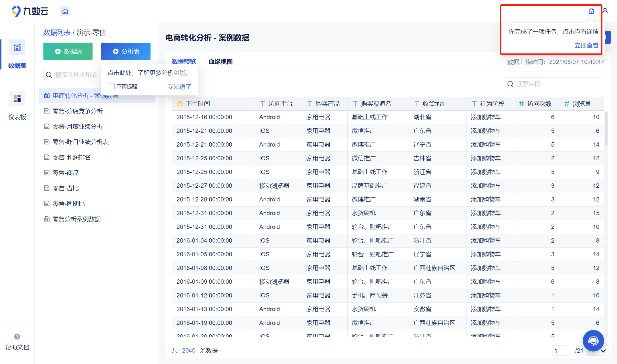Switch to the 血缘视图 tab

pos(221,62)
